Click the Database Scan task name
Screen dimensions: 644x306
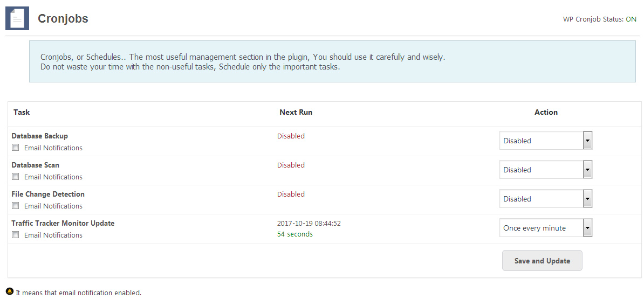pyautogui.click(x=35, y=165)
